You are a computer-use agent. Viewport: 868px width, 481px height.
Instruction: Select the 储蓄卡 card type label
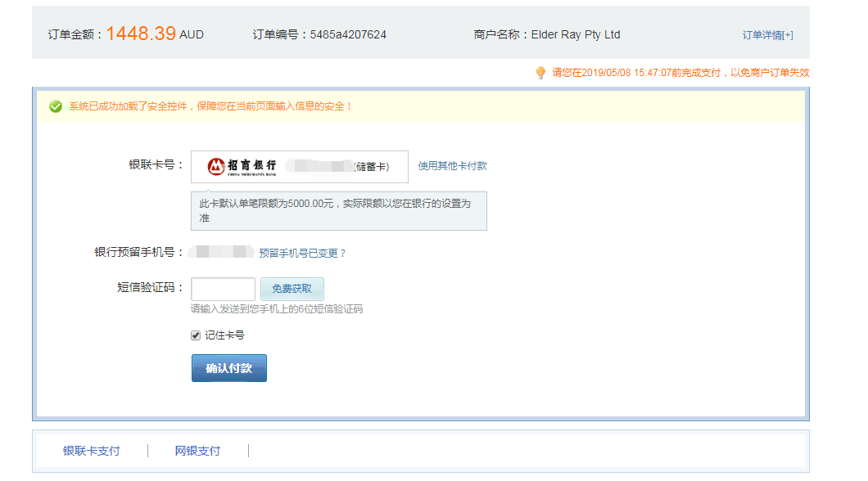372,167
